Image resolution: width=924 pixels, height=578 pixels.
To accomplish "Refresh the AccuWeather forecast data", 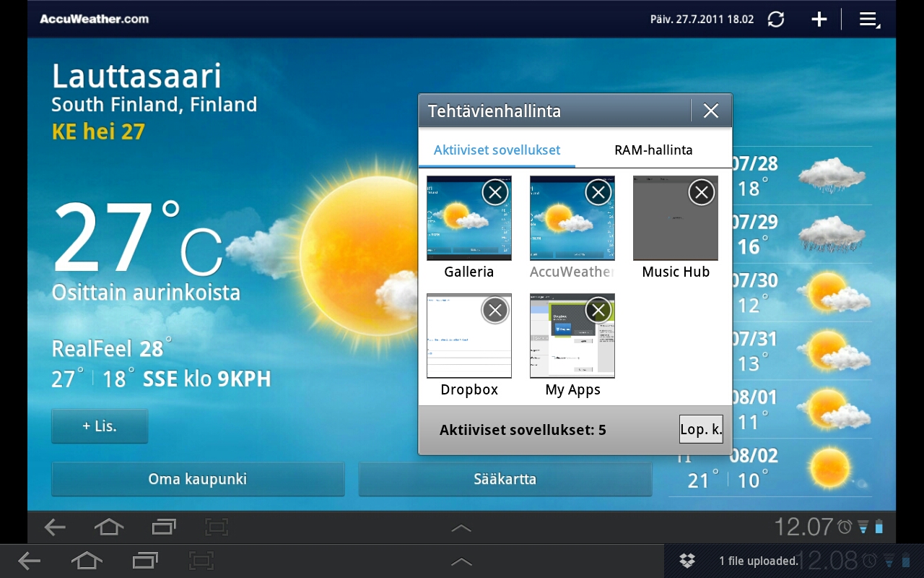I will click(776, 20).
